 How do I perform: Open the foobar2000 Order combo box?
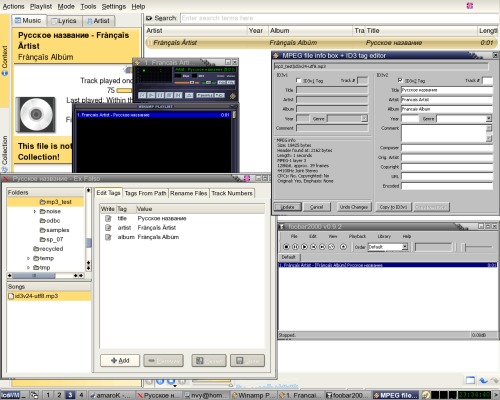(388, 247)
